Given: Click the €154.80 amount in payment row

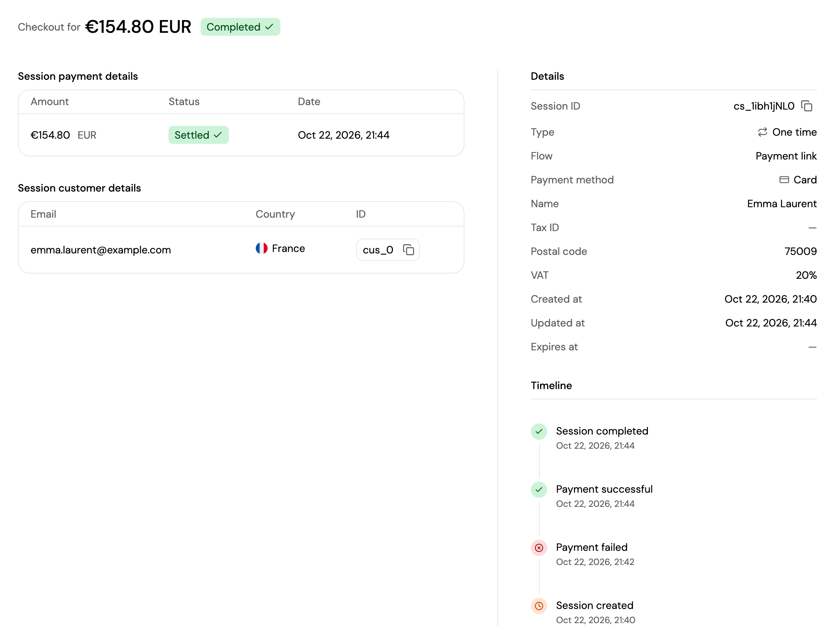Looking at the screenshot, I should coord(50,135).
